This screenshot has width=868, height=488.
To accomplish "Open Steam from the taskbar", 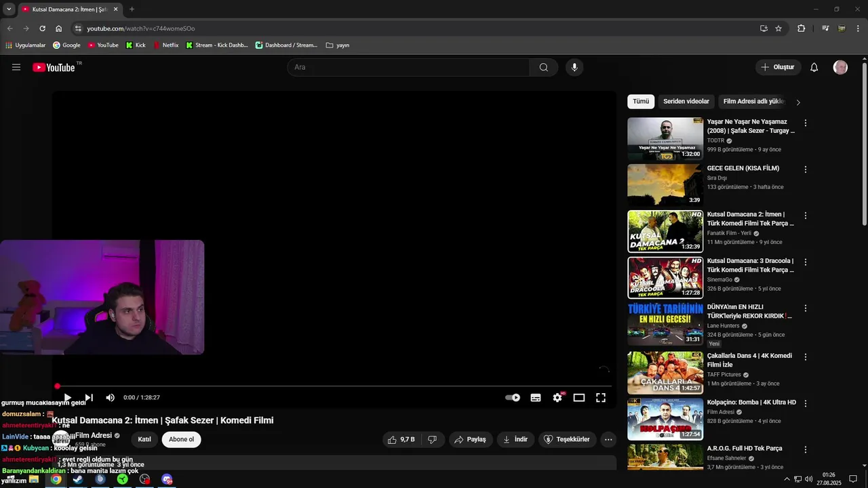I will pos(78,479).
